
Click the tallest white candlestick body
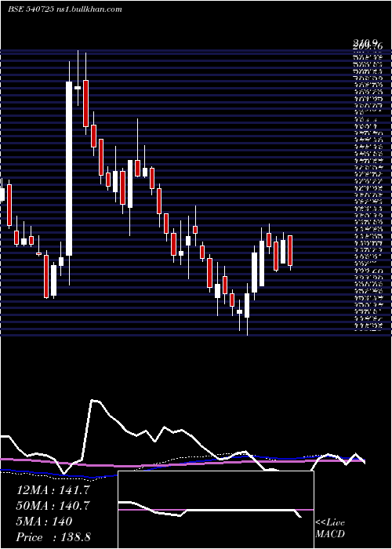click(x=69, y=169)
